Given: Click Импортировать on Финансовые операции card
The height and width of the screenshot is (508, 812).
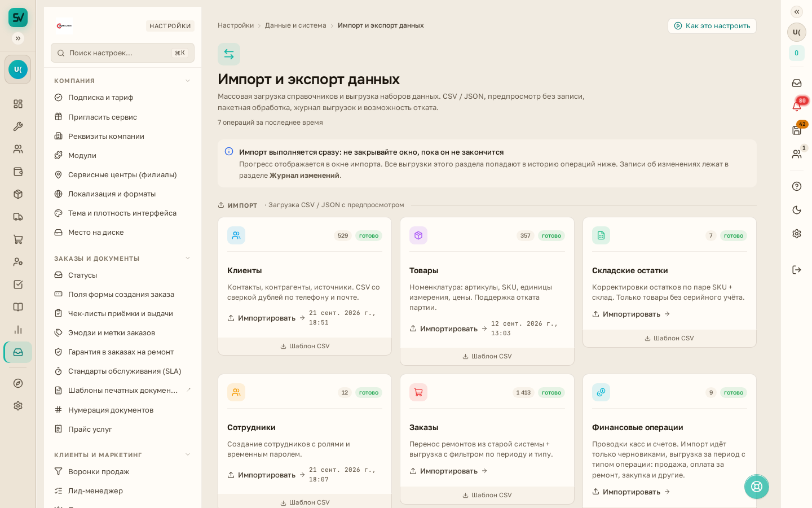Looking at the screenshot, I should (x=631, y=492).
